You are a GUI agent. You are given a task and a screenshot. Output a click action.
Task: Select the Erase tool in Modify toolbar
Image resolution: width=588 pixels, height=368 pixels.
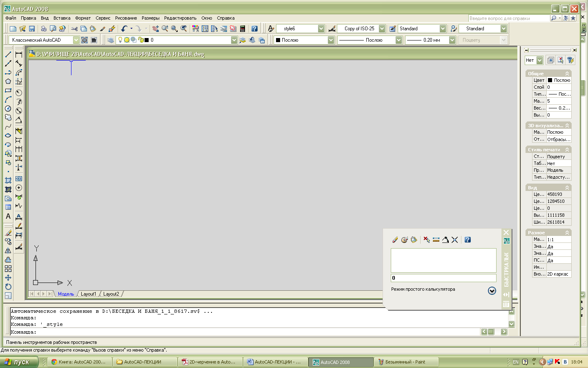point(8,233)
